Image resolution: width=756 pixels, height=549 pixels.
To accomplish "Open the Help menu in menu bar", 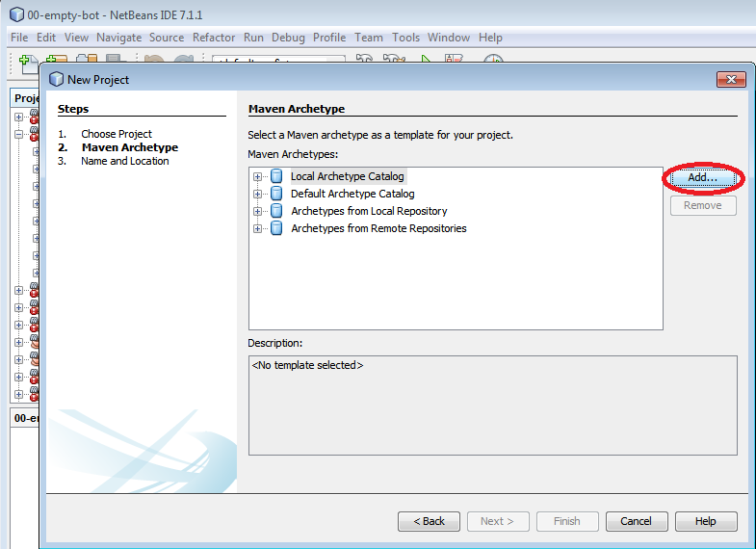I will pos(490,38).
